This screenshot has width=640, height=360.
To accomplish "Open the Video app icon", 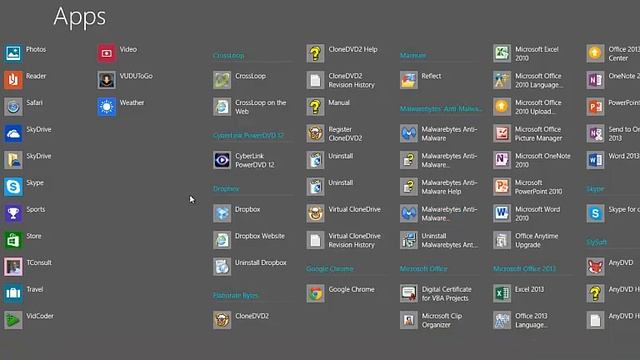I will pos(107,53).
